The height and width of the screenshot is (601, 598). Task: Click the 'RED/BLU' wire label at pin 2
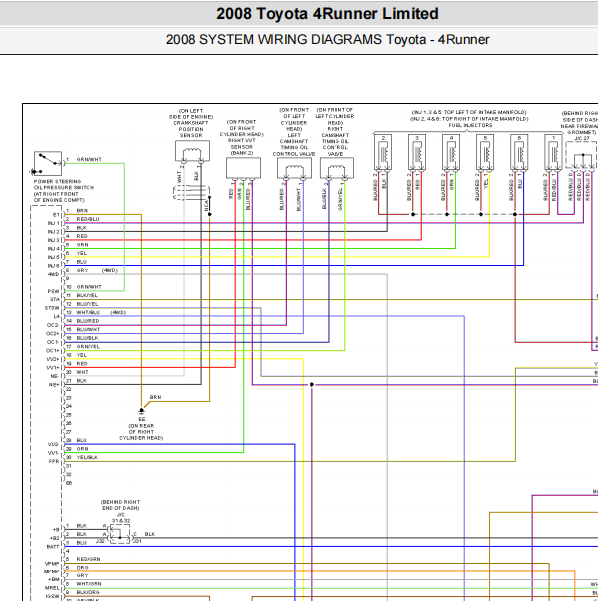[x=88, y=219]
